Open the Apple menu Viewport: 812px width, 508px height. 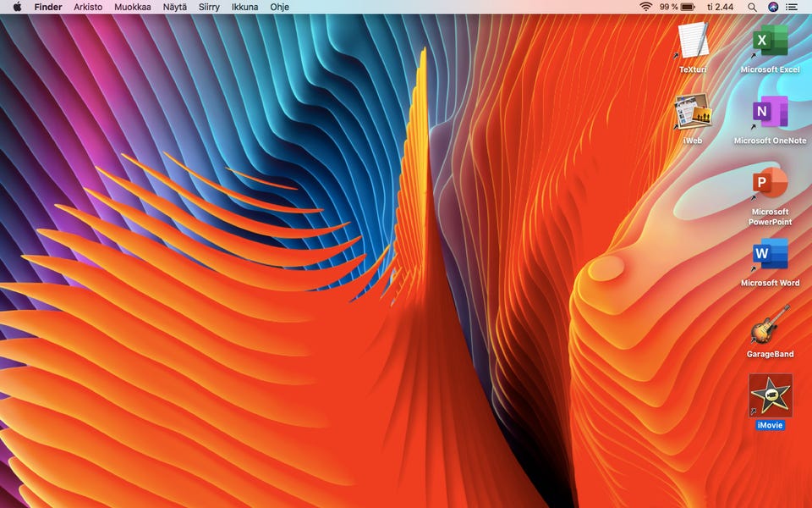[x=16, y=7]
